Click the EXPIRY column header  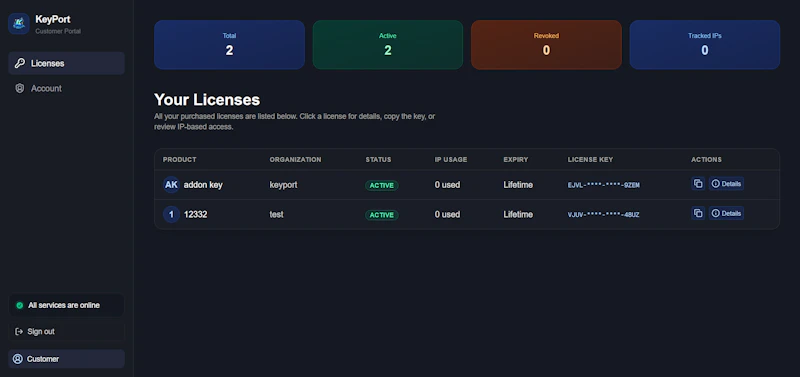(x=516, y=160)
